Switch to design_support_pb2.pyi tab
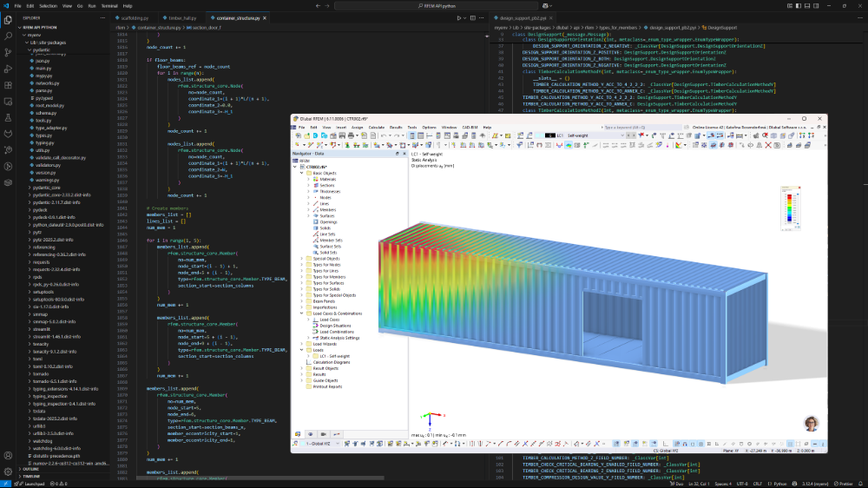The width and height of the screenshot is (868, 488). pos(523,18)
